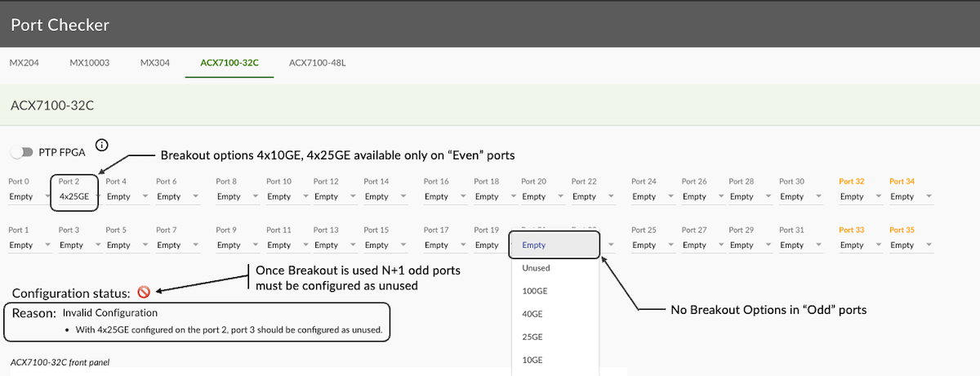Expand the Port 13 dropdown

coord(336,244)
